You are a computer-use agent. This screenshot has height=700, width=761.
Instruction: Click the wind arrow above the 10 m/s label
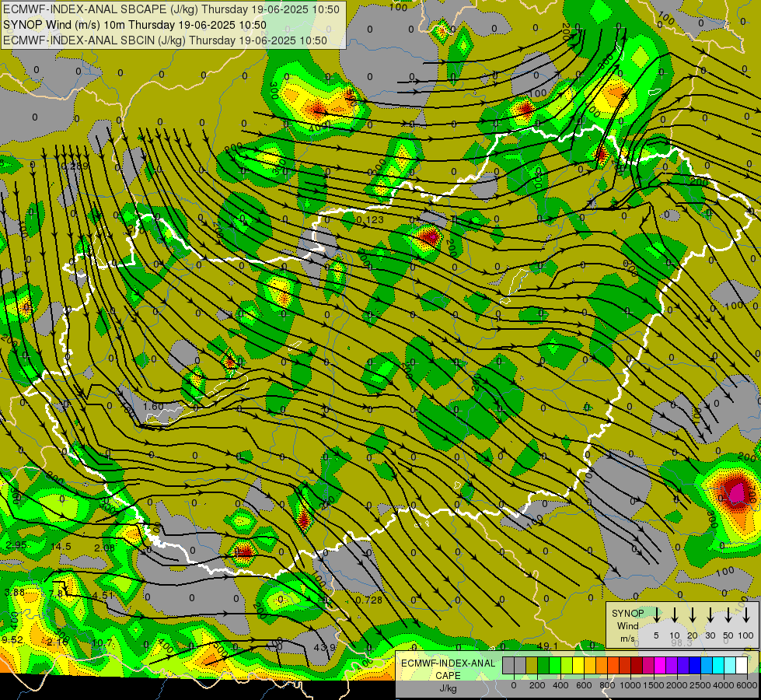(674, 614)
